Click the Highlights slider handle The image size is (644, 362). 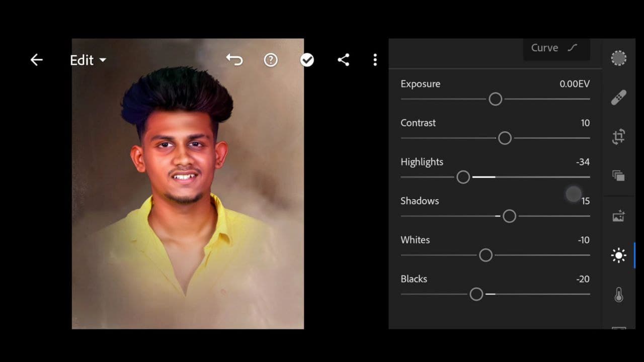pyautogui.click(x=463, y=177)
